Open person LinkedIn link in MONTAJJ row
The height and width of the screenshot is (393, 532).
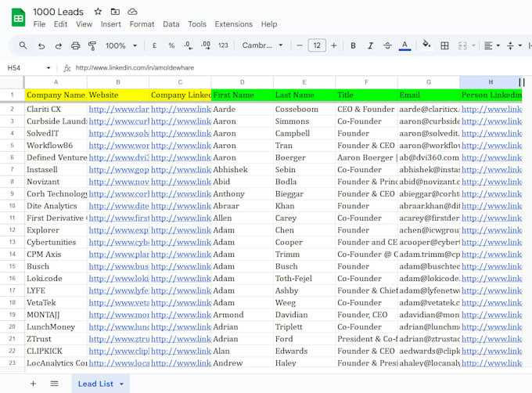pyautogui.click(x=491, y=315)
